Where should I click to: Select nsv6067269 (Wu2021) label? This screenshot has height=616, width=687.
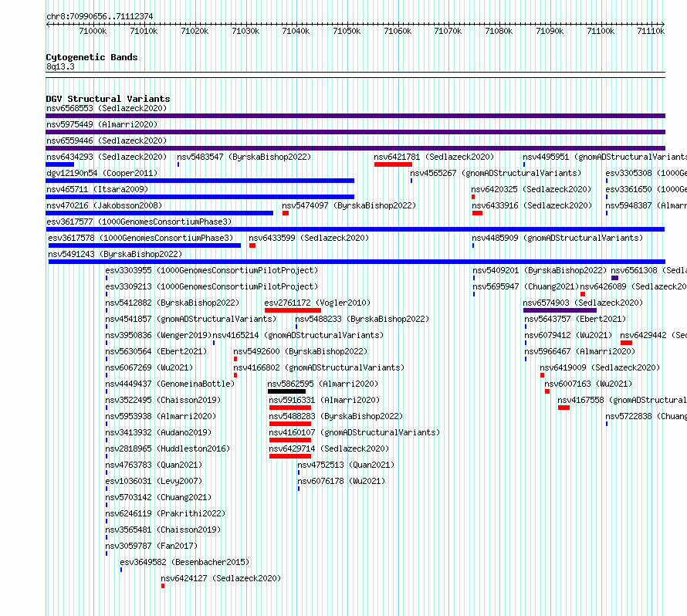click(149, 367)
